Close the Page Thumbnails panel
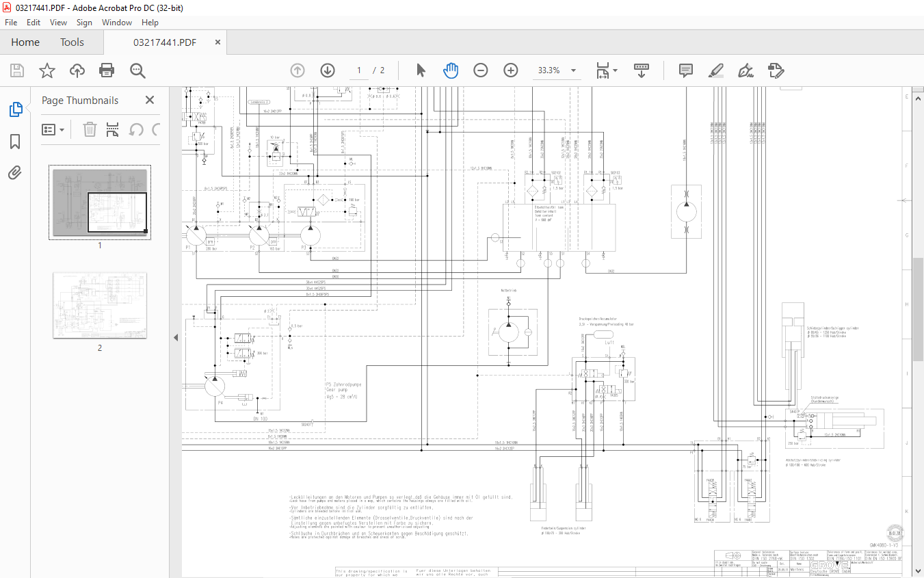 click(150, 100)
